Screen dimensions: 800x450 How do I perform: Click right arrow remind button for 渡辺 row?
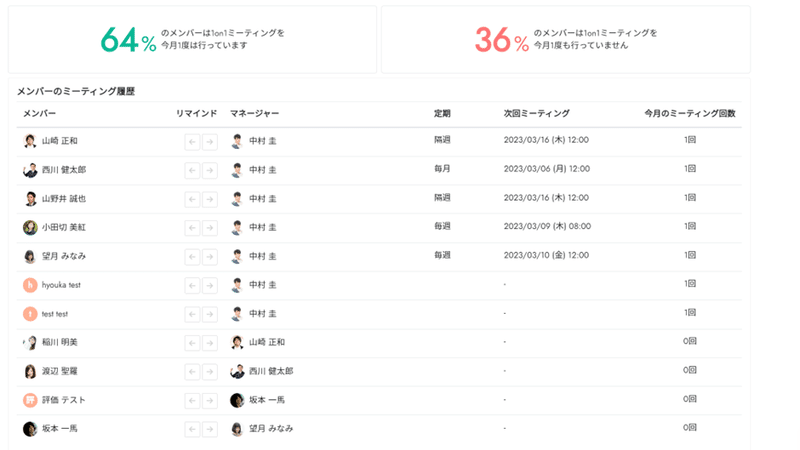pos(210,372)
